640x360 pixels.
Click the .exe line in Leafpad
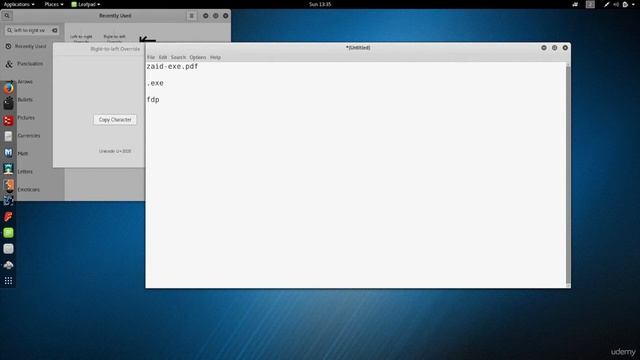(155, 83)
